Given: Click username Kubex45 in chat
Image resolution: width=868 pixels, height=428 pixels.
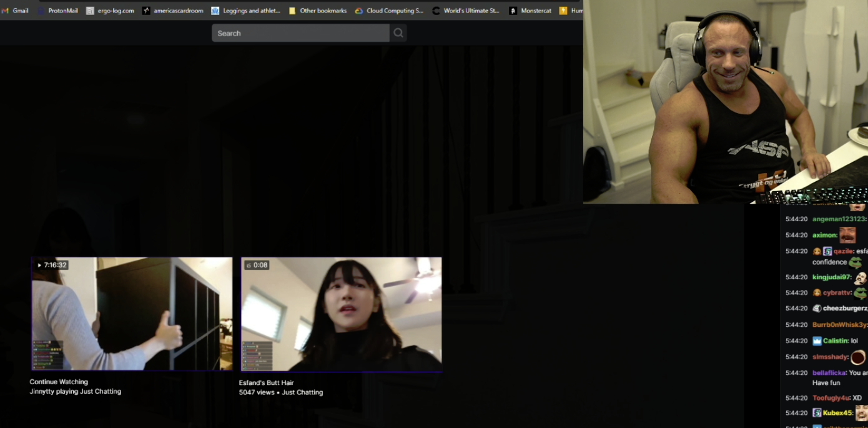Looking at the screenshot, I should click(837, 413).
